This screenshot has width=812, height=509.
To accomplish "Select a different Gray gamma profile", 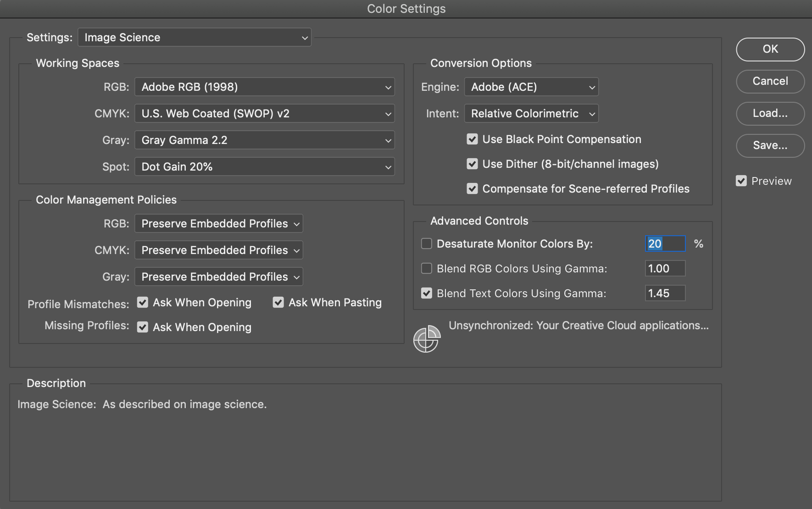I will pyautogui.click(x=264, y=140).
